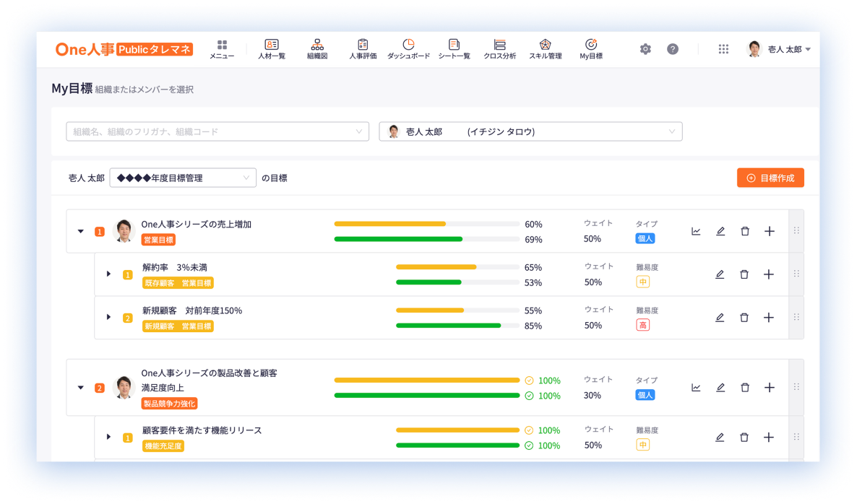Click the 個人 type badge on 売上増加 goal
The image size is (857, 504).
645,238
